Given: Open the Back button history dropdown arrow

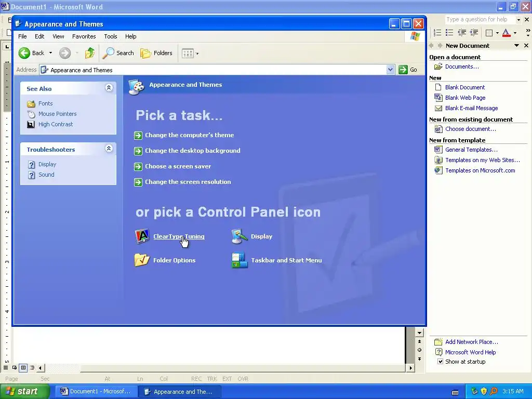Looking at the screenshot, I should [x=50, y=53].
